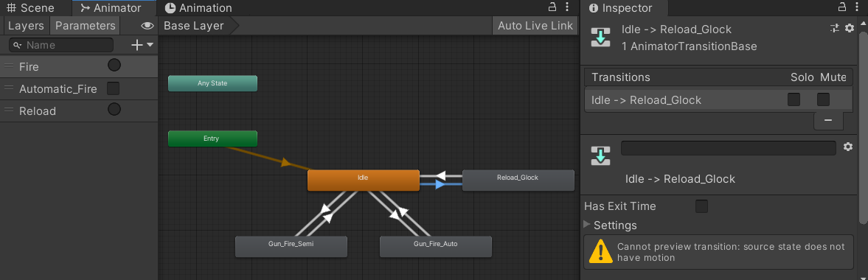
Task: Open the Animation tab
Action: point(198,8)
